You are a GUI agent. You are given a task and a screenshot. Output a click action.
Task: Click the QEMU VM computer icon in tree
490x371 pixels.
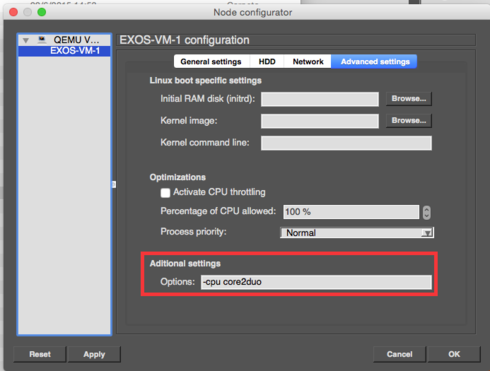pyautogui.click(x=42, y=40)
